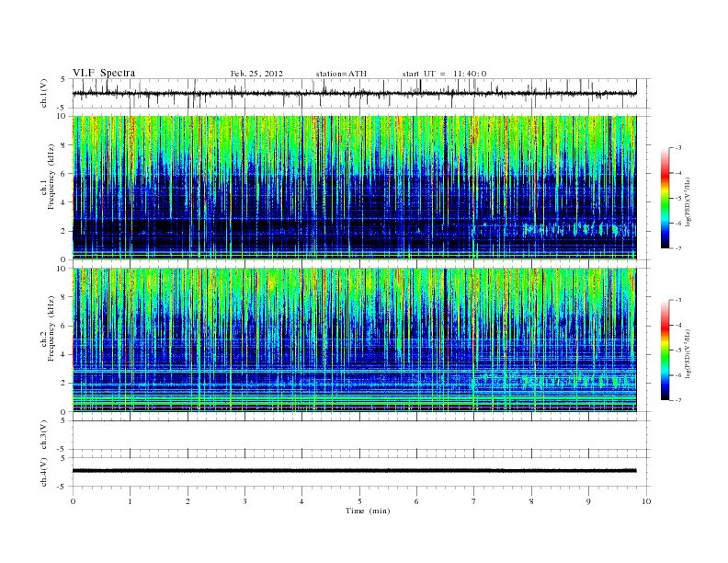Click the -4 label on ch.2 color bar
The image size is (728, 563).
tap(677, 325)
